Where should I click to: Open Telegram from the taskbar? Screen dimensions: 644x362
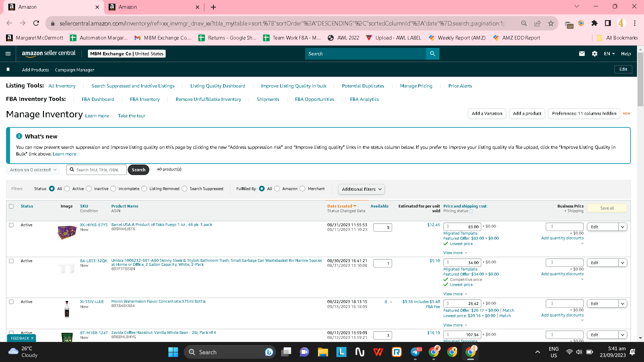(415, 352)
